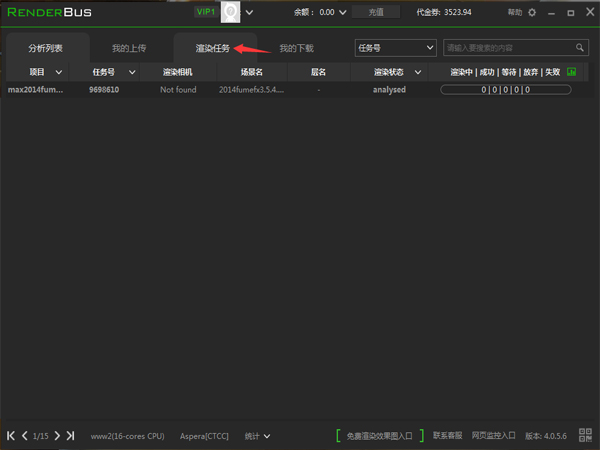Click the Not found camera cell

[178, 90]
